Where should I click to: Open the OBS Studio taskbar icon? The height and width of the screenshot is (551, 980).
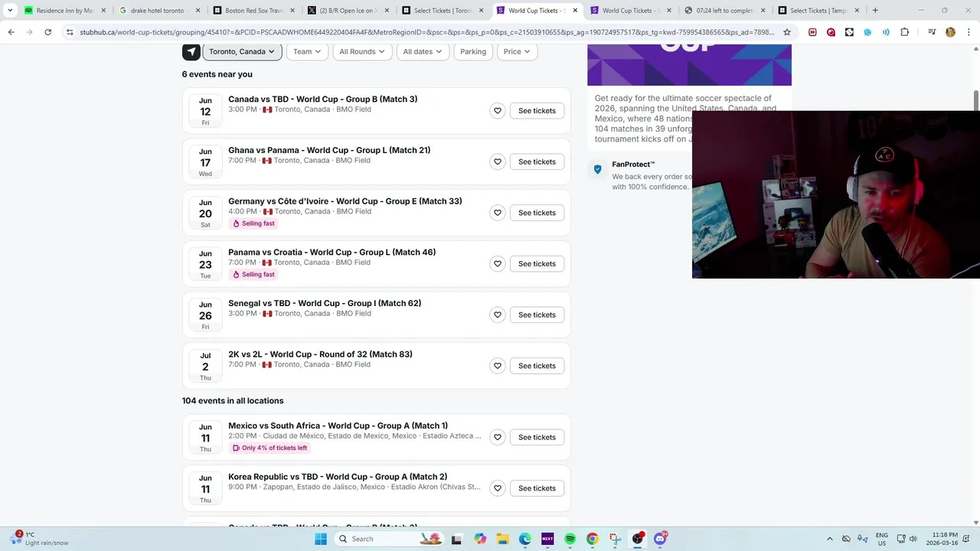(x=638, y=539)
